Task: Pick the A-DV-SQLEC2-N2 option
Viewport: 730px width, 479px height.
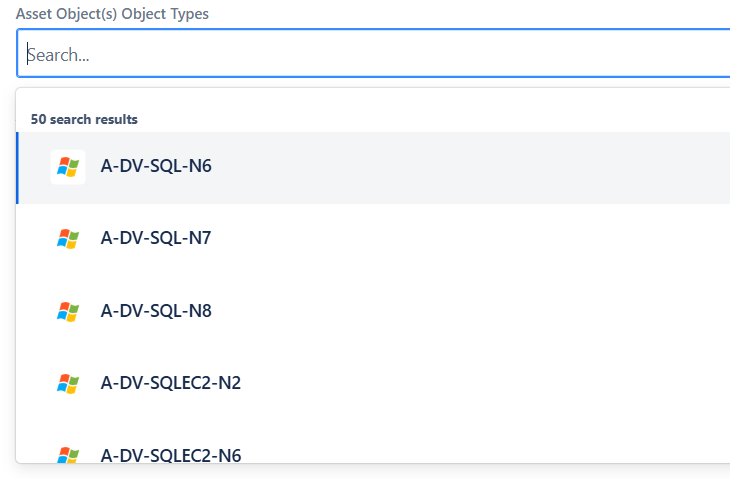Action: [x=373, y=384]
